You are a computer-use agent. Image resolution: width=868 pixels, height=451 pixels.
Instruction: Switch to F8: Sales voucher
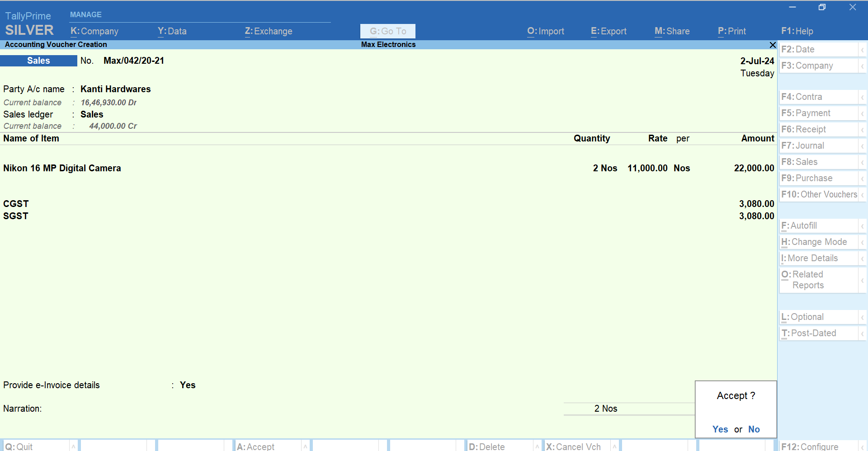pyautogui.click(x=819, y=162)
